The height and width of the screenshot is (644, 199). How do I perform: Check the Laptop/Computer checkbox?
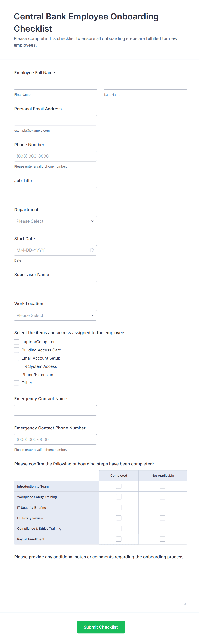tap(16, 342)
